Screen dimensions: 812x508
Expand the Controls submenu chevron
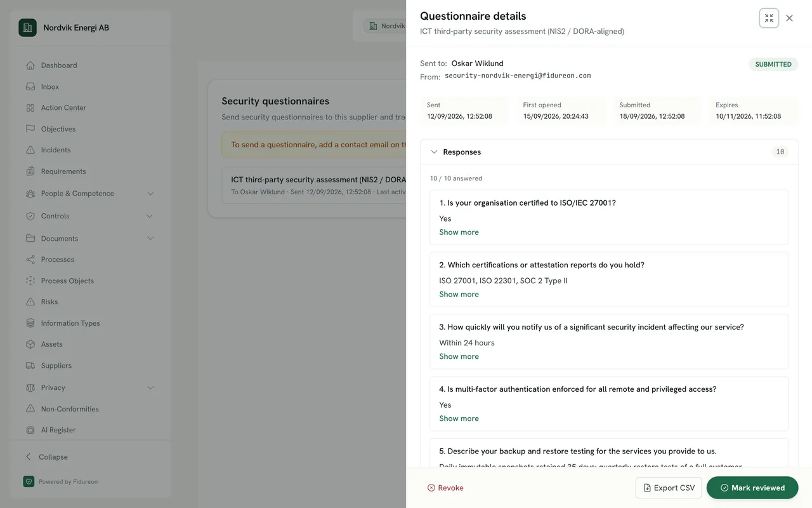tap(150, 216)
